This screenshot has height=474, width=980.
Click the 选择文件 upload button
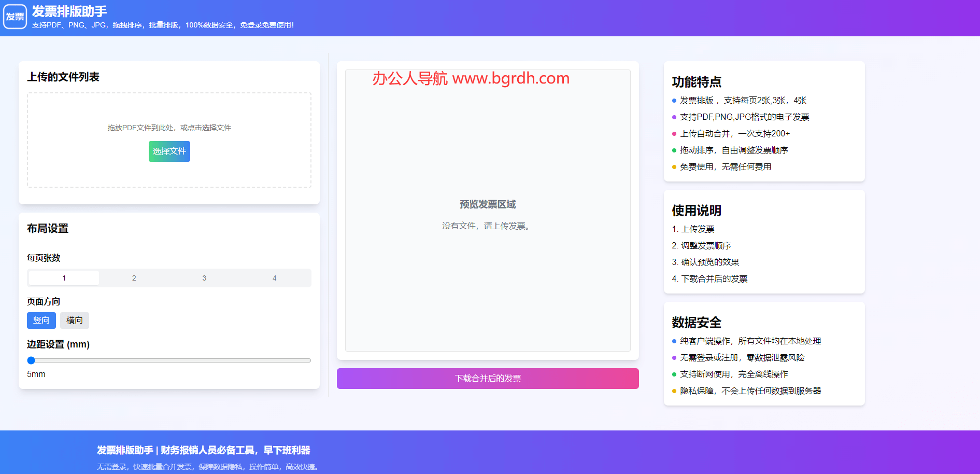pyautogui.click(x=169, y=151)
